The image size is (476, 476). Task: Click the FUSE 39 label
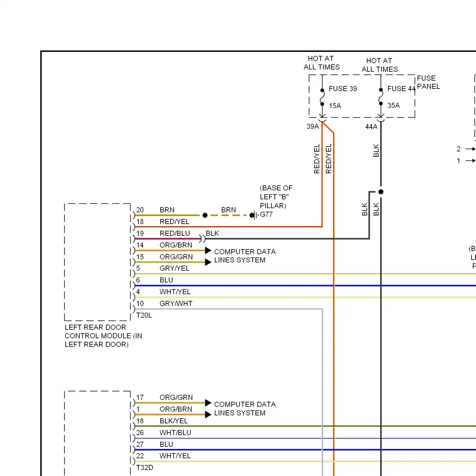[343, 89]
